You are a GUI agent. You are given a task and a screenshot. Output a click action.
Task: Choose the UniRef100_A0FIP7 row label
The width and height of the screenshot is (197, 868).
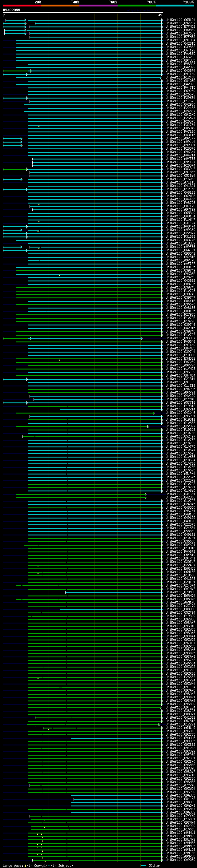coord(180,264)
